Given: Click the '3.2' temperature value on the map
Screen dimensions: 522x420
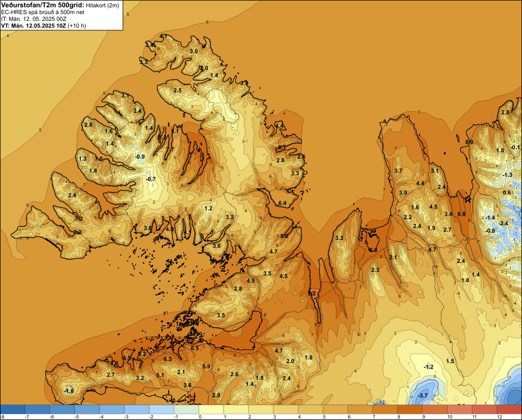Looking at the screenshot, I should tap(140, 378).
